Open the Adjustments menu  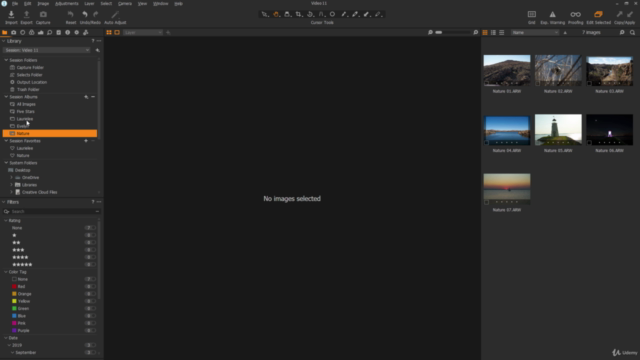pyautogui.click(x=67, y=4)
